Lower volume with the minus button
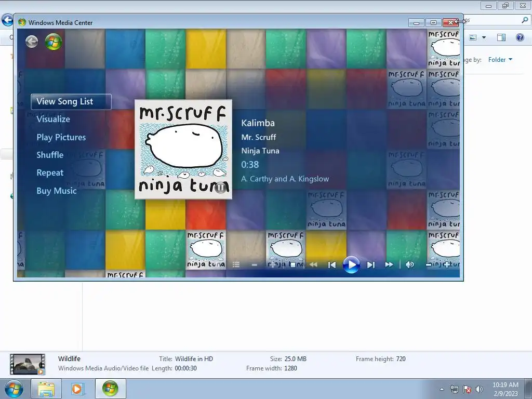This screenshot has width=532, height=399. 429,264
